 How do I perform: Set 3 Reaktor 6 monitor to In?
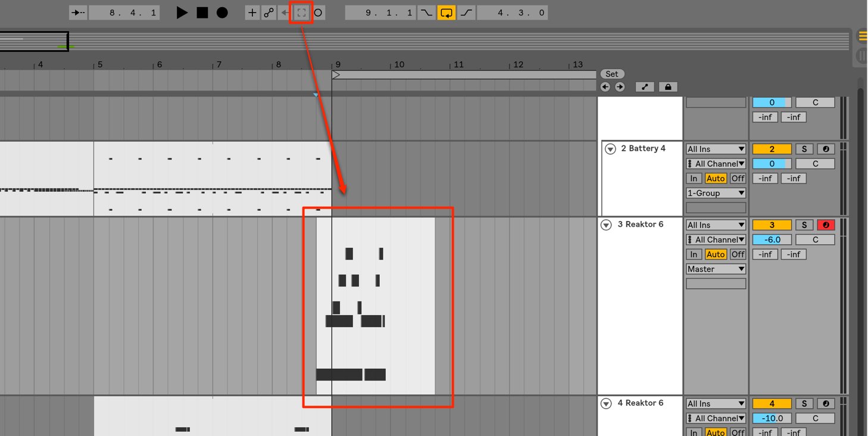(694, 254)
